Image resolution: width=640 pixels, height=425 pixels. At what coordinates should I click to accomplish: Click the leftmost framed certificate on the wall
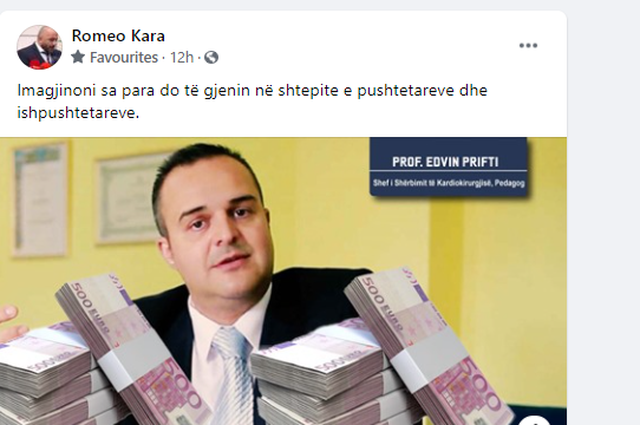tap(40, 199)
